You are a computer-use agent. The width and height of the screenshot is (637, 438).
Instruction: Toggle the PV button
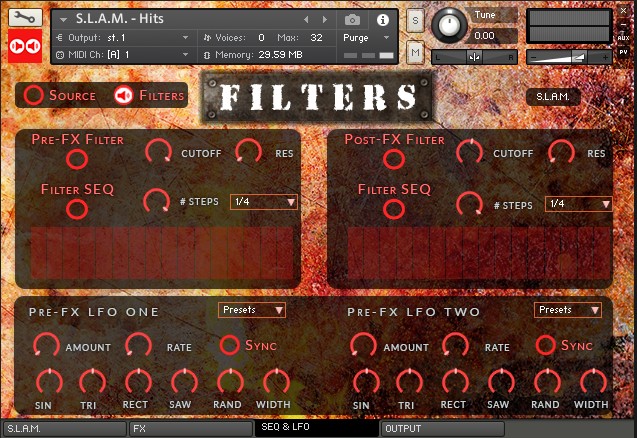(623, 52)
